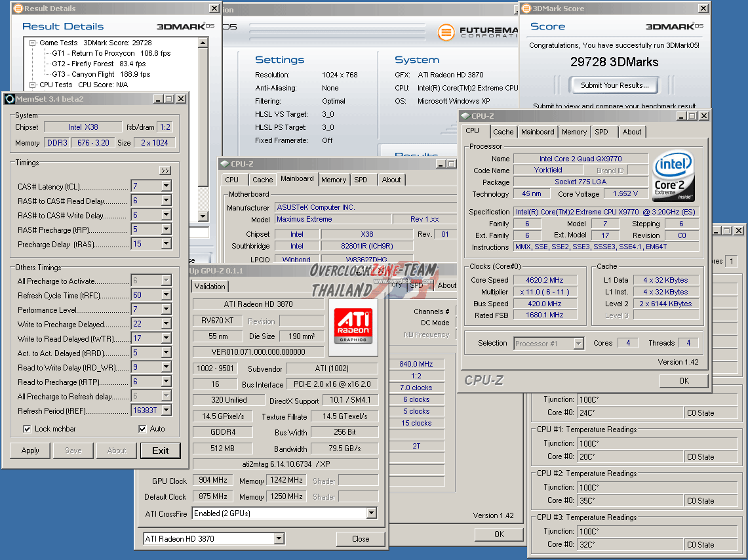Screen dimensions: 748x560
Task: Click the CPU-Z processor window title icon
Action: click(465, 116)
